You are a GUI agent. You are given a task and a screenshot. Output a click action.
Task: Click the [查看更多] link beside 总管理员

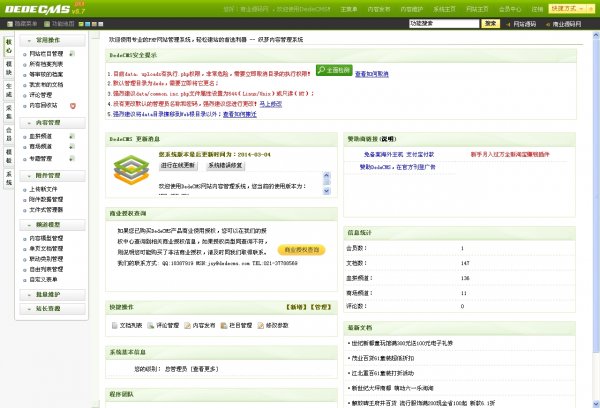coord(204,369)
